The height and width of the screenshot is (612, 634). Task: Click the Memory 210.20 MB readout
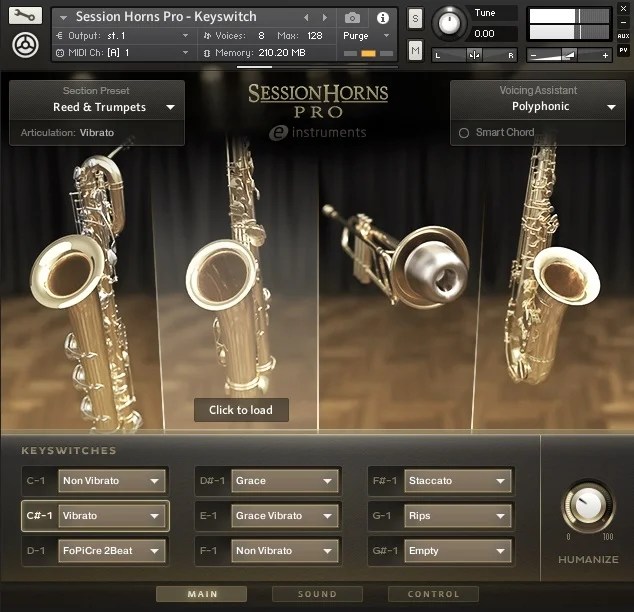(282, 53)
